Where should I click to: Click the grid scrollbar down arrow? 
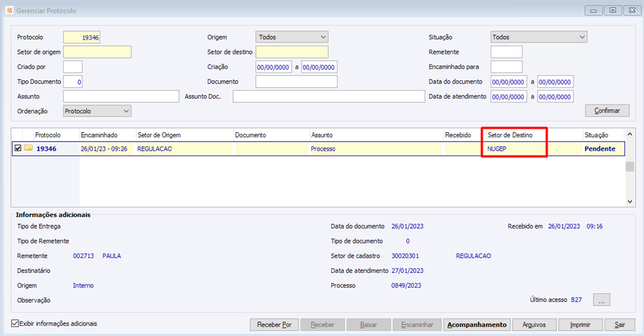click(629, 201)
